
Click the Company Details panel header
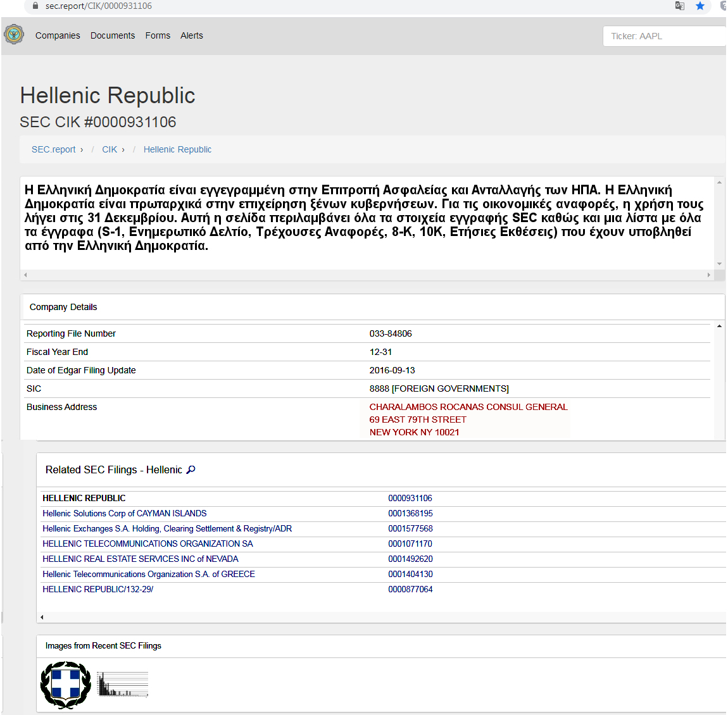click(372, 307)
